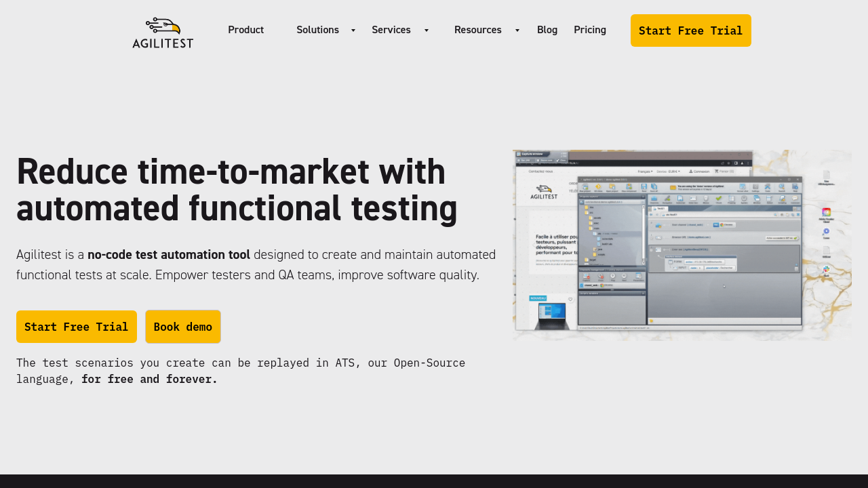Click the Français language dropdown in the screenshot
The image size is (868, 488).
point(645,171)
